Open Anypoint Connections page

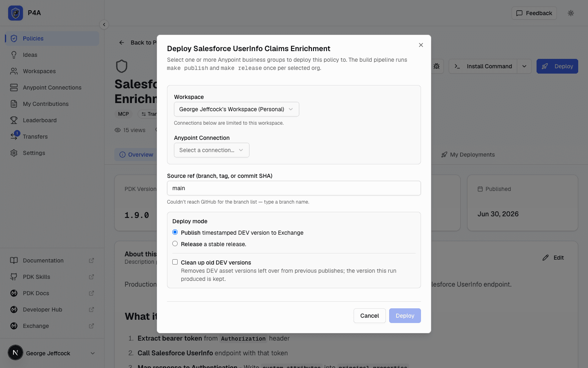pos(52,88)
